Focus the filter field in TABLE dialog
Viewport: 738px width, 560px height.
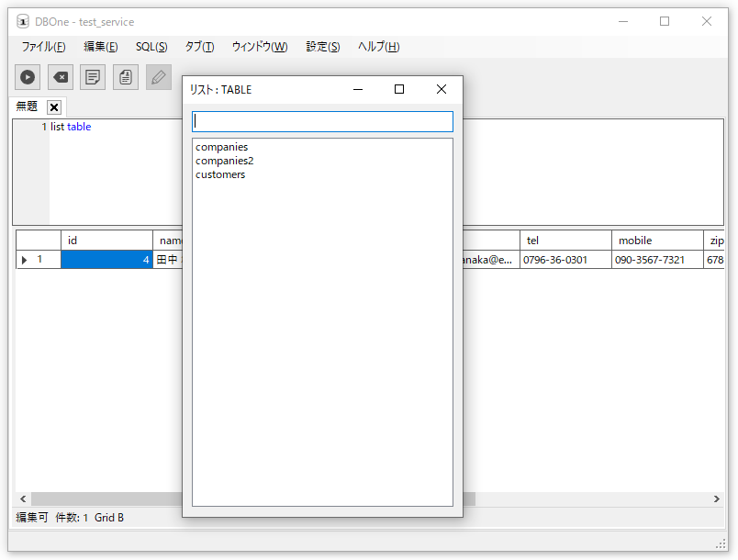pos(322,121)
